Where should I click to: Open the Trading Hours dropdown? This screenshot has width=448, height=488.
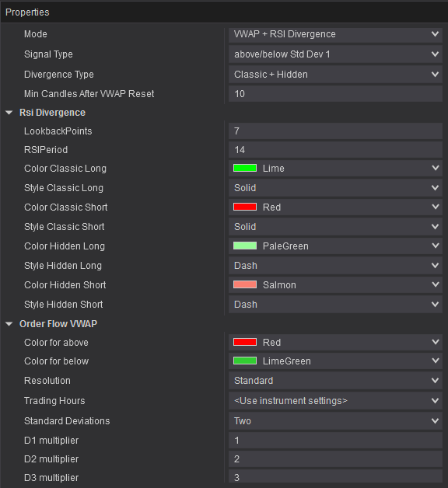pos(335,401)
